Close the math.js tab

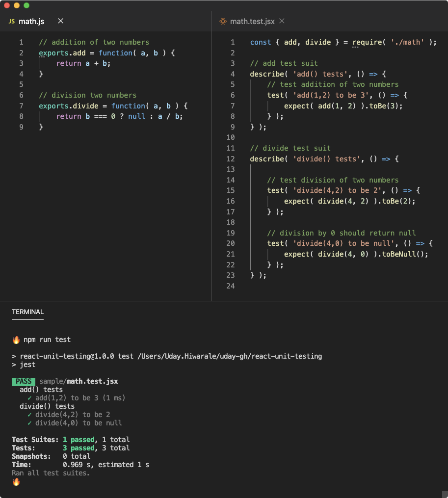pyautogui.click(x=60, y=21)
